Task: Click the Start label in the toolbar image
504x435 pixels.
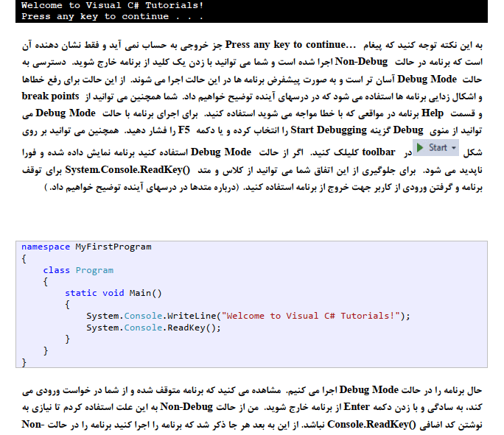Action: (x=438, y=147)
